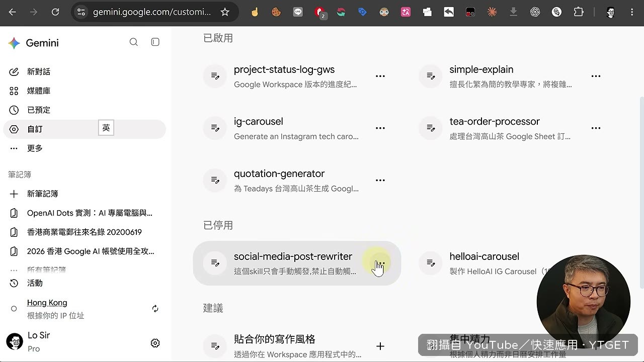
Task: Open more options for quotation-generator
Action: (x=380, y=180)
